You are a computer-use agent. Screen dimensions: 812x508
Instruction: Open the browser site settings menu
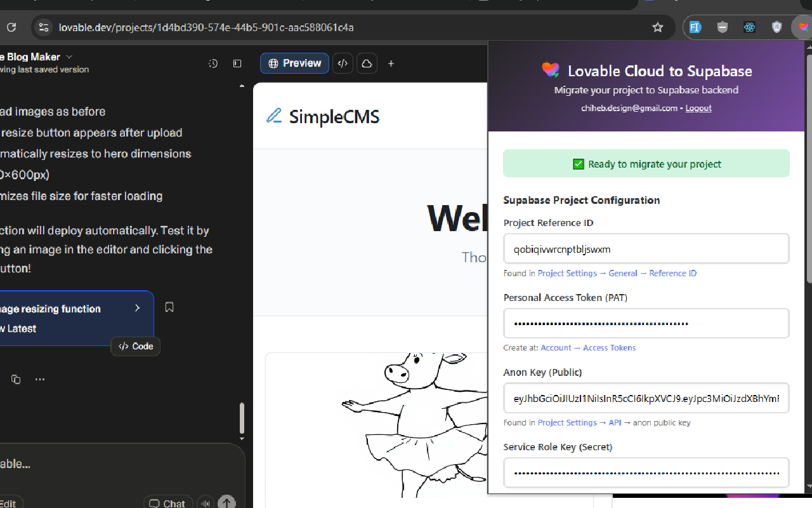pos(43,27)
